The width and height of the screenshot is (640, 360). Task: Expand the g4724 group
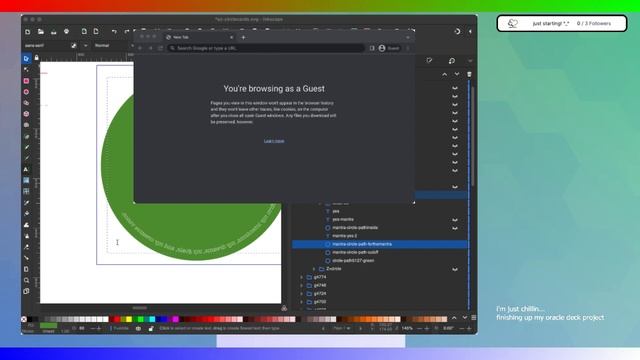pyautogui.click(x=302, y=293)
